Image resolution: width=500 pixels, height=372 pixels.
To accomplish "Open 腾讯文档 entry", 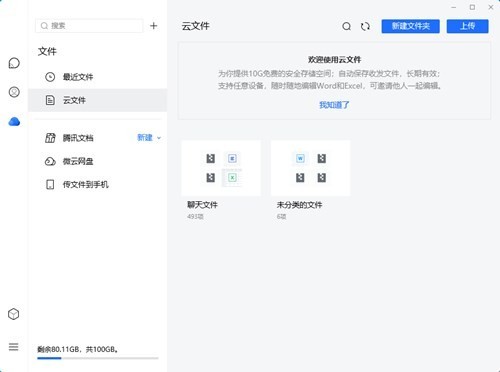I will (x=78, y=138).
